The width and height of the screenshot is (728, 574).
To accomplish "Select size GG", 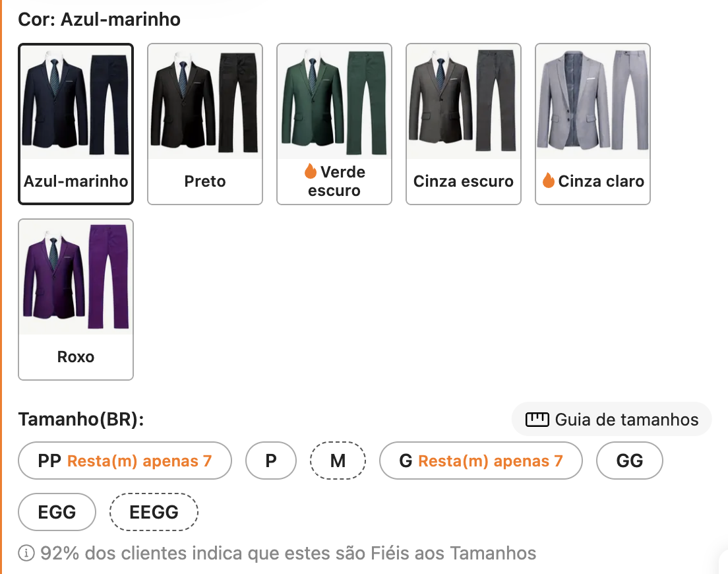I will (629, 461).
